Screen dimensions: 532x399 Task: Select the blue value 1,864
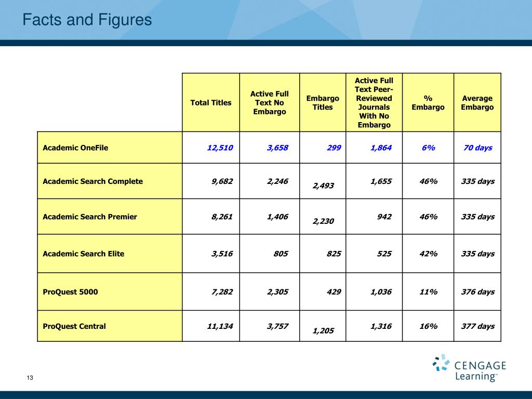[x=381, y=148]
